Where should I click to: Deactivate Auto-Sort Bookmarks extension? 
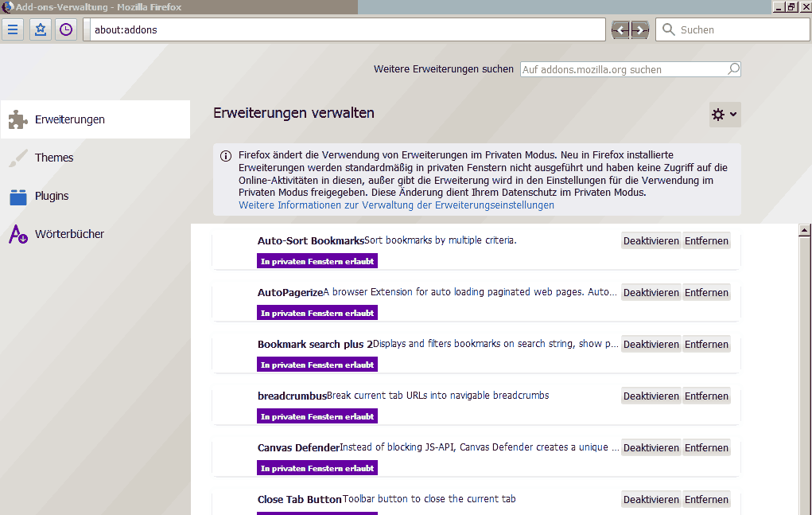651,241
